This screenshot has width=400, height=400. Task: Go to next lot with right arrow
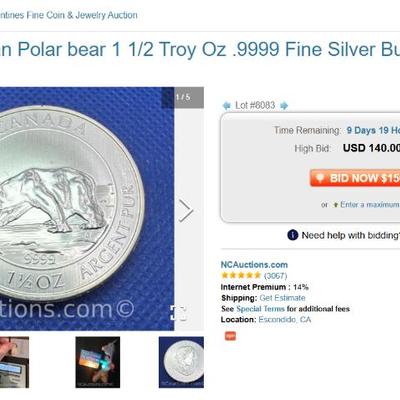click(284, 106)
